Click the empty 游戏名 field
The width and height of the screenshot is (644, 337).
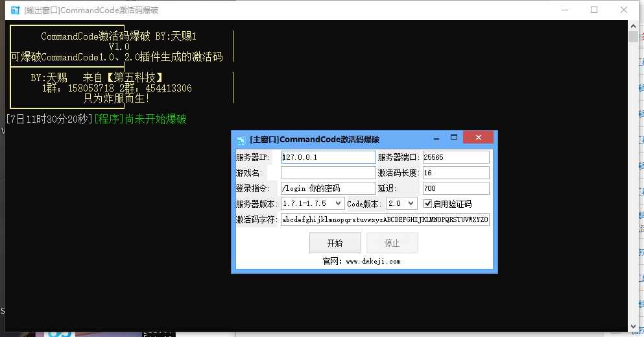328,173
